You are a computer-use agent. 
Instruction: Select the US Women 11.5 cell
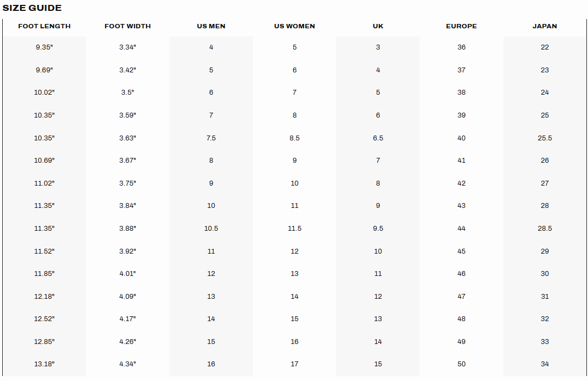point(294,229)
